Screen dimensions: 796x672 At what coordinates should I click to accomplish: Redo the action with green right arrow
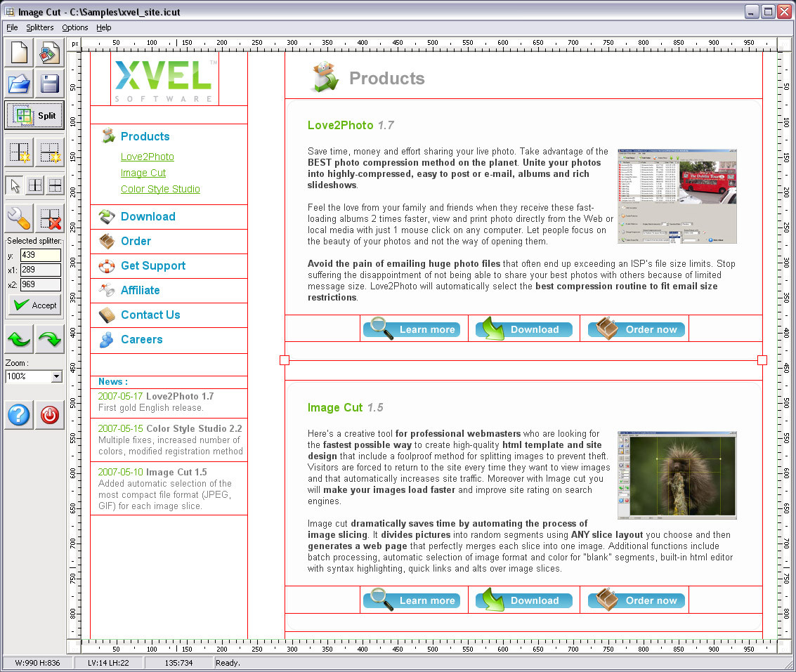click(50, 339)
